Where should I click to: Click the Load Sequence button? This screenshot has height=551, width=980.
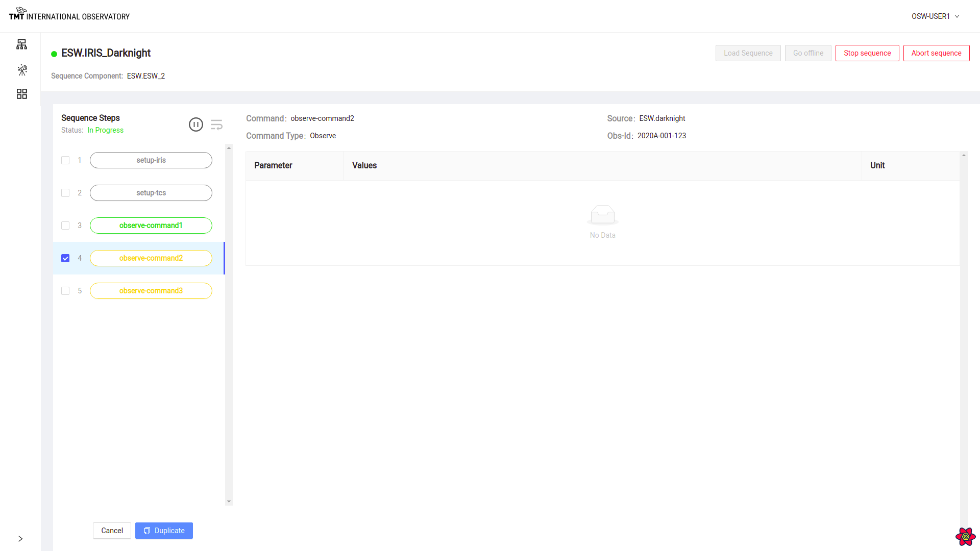748,53
